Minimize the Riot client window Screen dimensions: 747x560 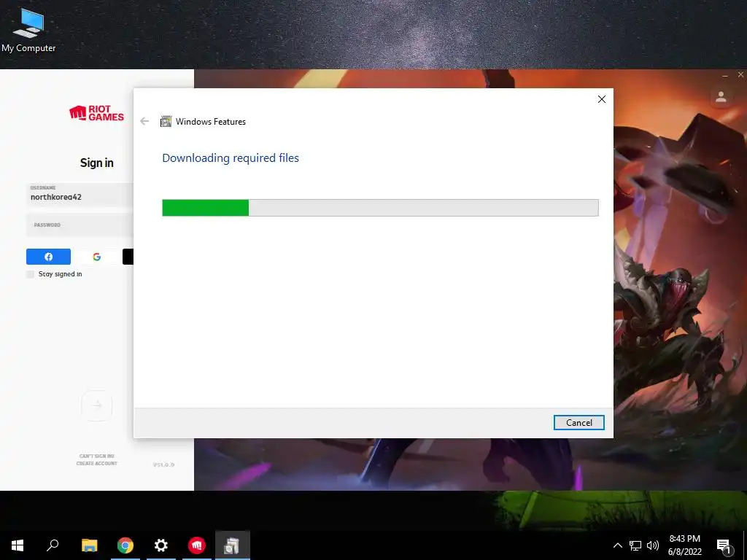[725, 75]
